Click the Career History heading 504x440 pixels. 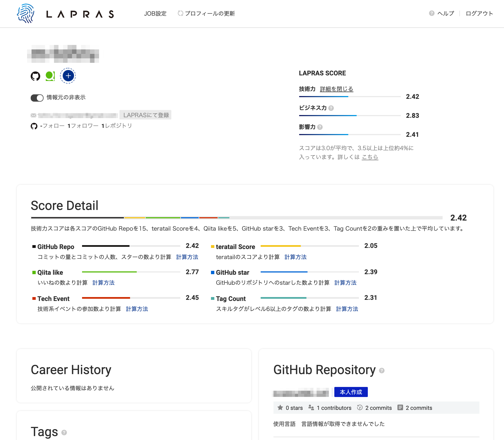(71, 370)
